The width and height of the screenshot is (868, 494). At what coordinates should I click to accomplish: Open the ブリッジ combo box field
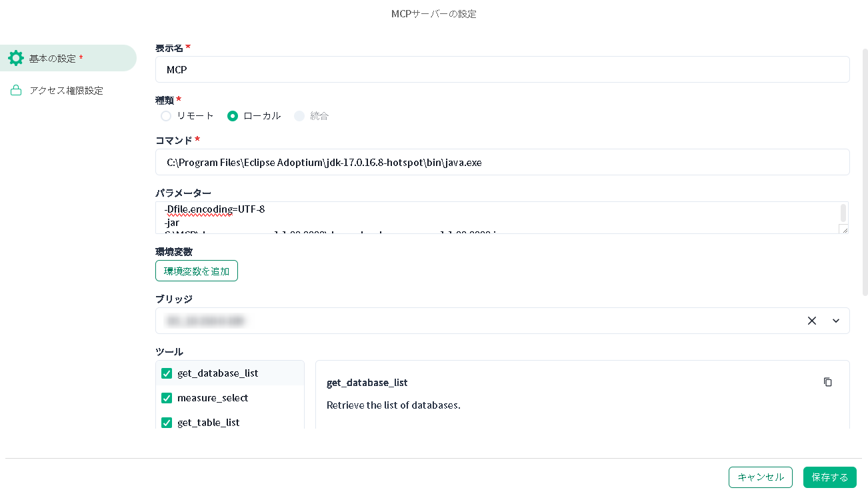pos(467,321)
